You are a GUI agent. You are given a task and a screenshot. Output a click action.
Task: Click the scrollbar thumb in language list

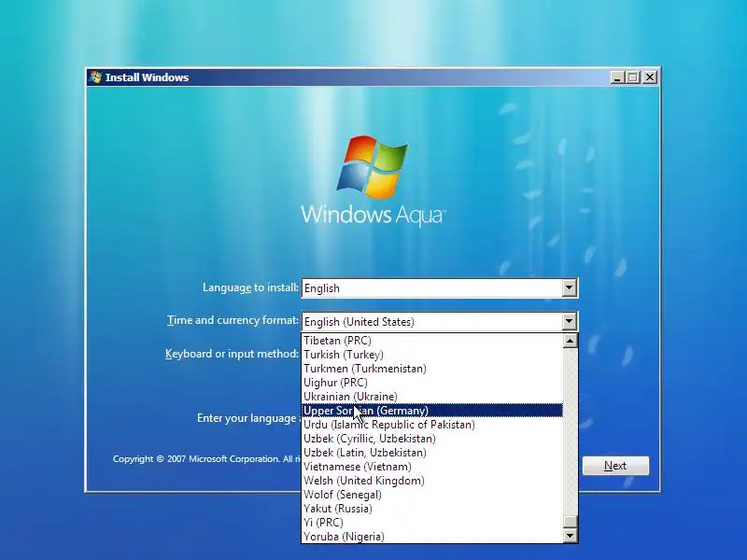point(570,522)
